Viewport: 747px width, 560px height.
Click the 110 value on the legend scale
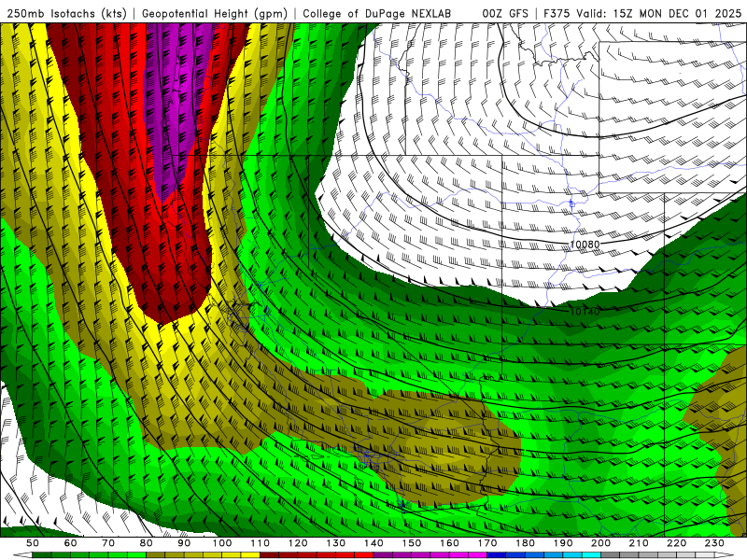click(261, 543)
